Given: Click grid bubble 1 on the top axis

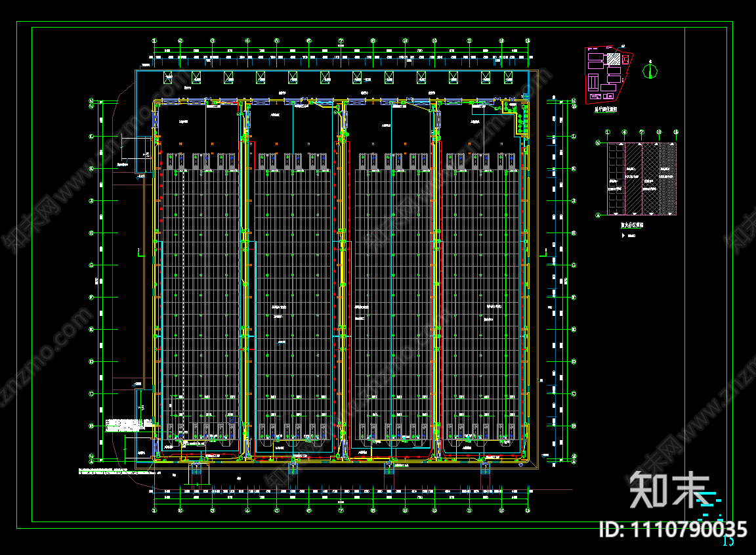Looking at the screenshot, I should click(155, 40).
